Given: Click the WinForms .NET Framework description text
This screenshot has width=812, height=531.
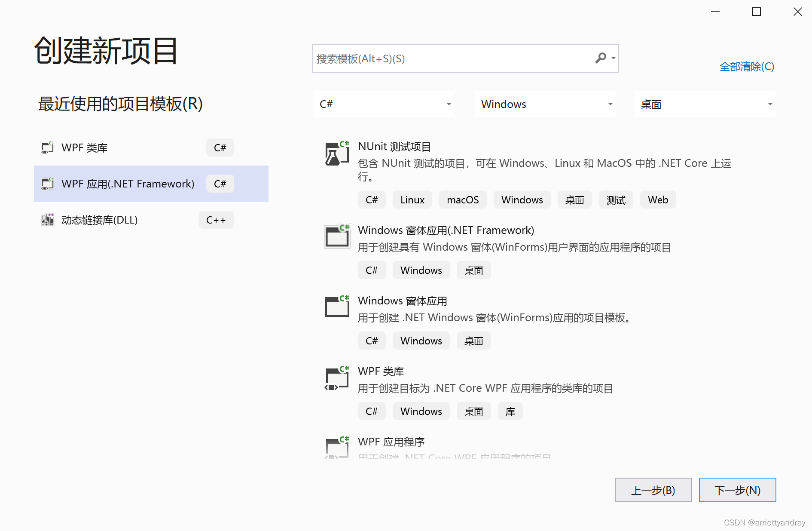Looking at the screenshot, I should [x=514, y=247].
